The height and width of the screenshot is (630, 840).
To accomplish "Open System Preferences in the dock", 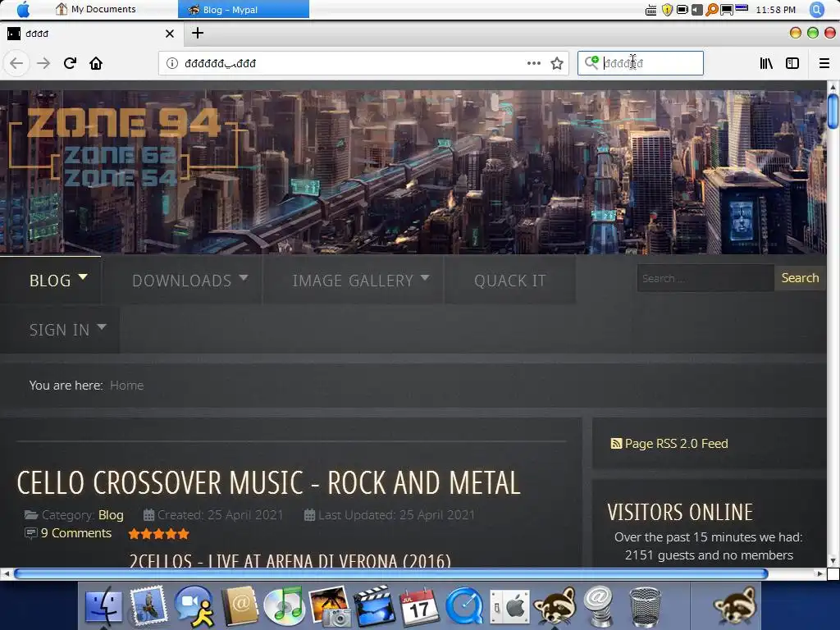I will click(509, 607).
